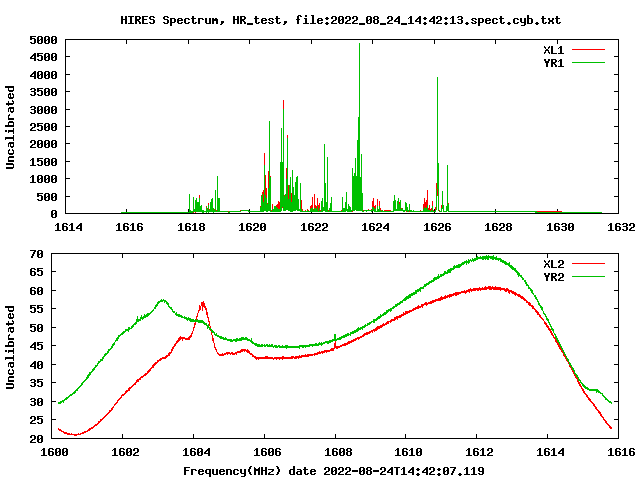Click the Frequency(MHz) date x-axis label

[x=334, y=471]
